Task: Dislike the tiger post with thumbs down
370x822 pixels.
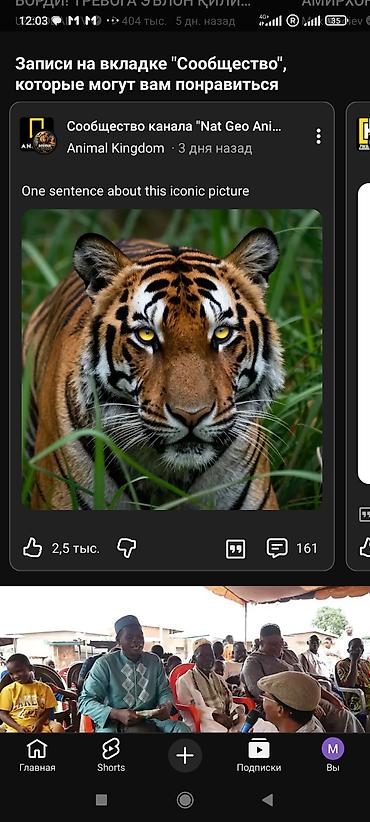Action: coord(126,548)
